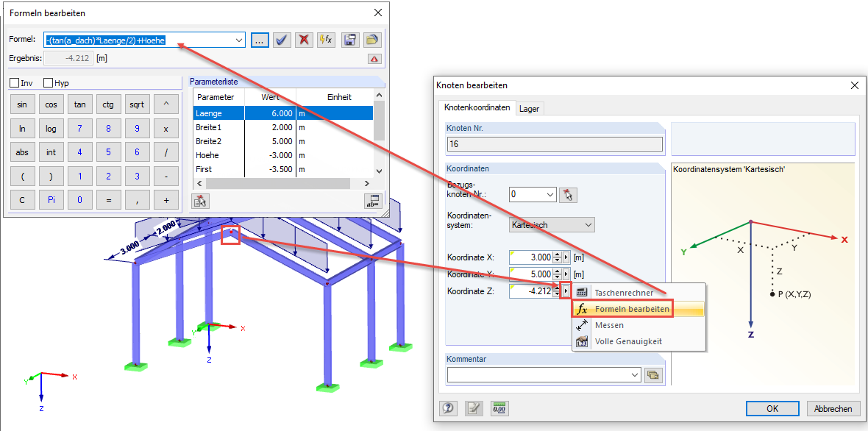Open the arrow menu beside Koordinate X
This screenshot has height=431, width=868.
coord(566,257)
